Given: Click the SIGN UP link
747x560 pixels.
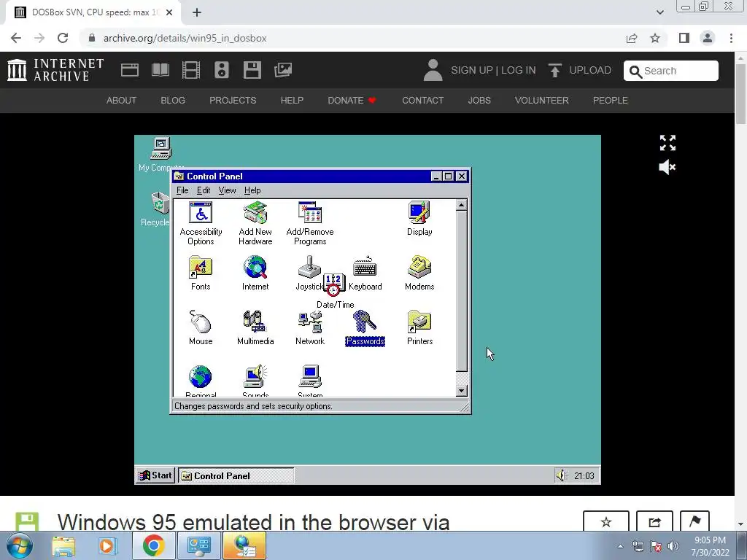Looking at the screenshot, I should (x=472, y=70).
